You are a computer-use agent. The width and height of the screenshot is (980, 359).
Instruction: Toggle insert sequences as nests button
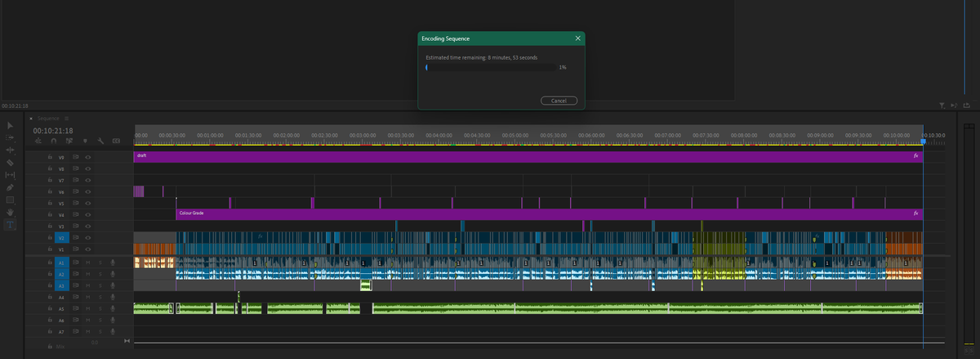tap(38, 140)
